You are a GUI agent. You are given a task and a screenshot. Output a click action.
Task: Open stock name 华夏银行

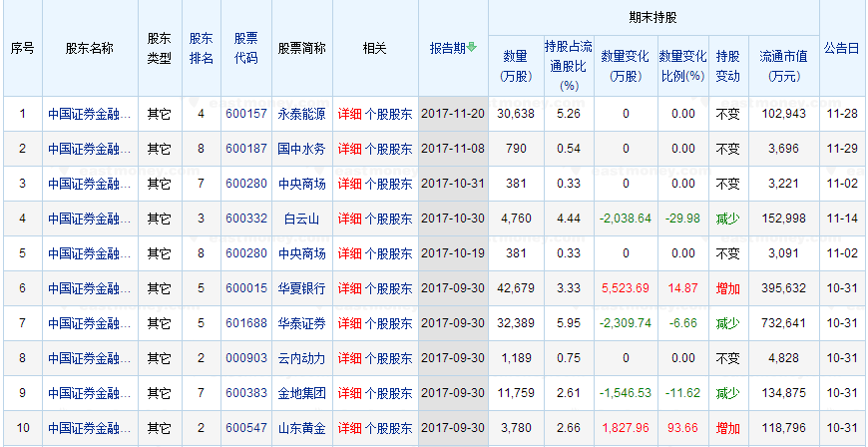coord(301,288)
